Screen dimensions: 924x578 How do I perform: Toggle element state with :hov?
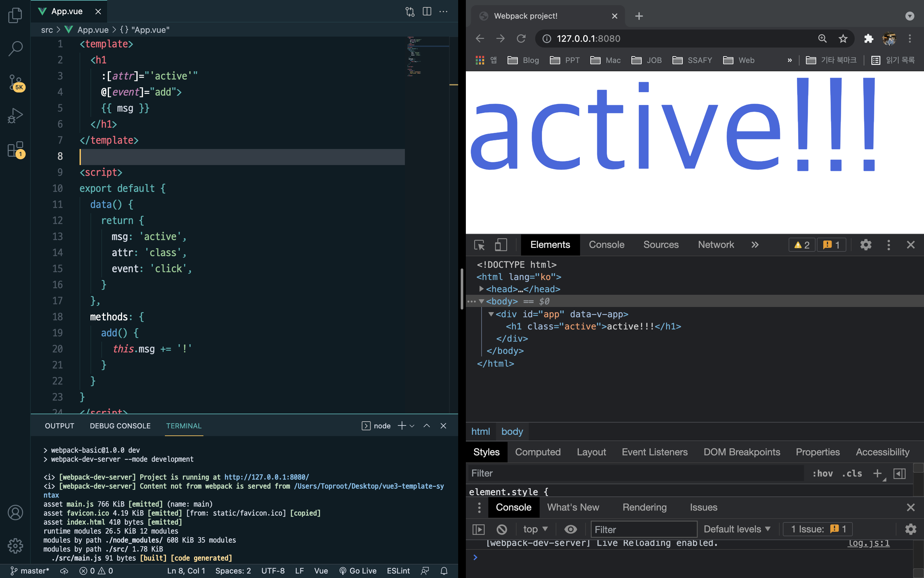[822, 473]
